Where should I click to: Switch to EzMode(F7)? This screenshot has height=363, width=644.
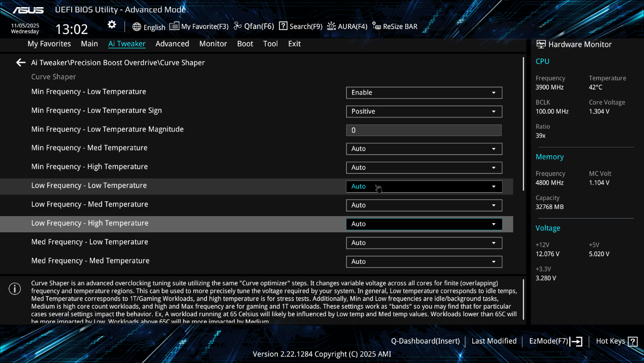point(556,341)
